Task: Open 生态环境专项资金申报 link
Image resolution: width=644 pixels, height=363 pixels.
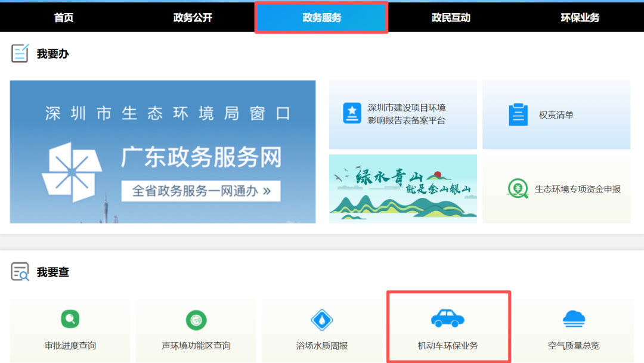Action: [x=577, y=189]
